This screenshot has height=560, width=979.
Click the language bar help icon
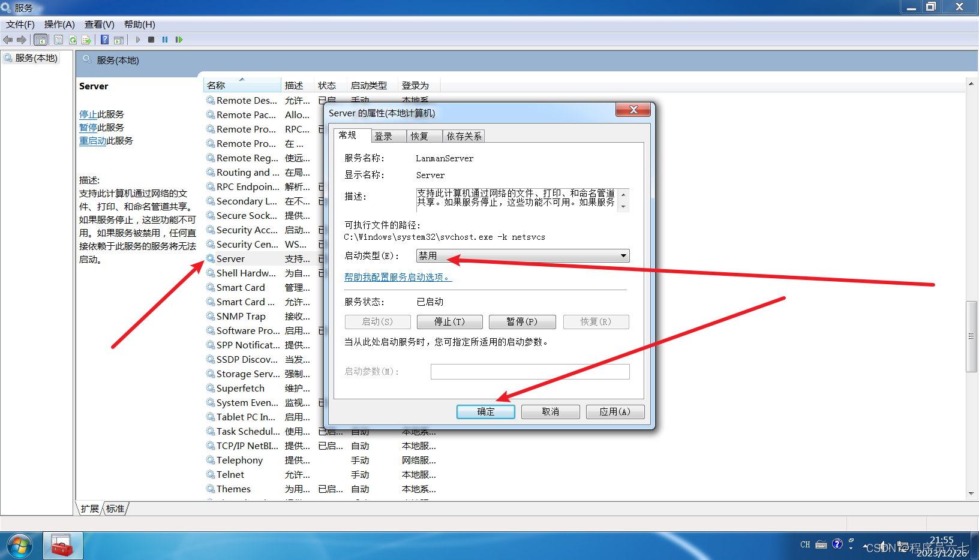[837, 544]
